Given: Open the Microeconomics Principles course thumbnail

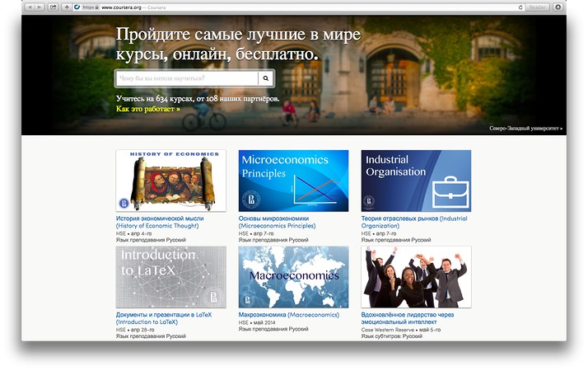Looking at the screenshot, I should pyautogui.click(x=294, y=181).
